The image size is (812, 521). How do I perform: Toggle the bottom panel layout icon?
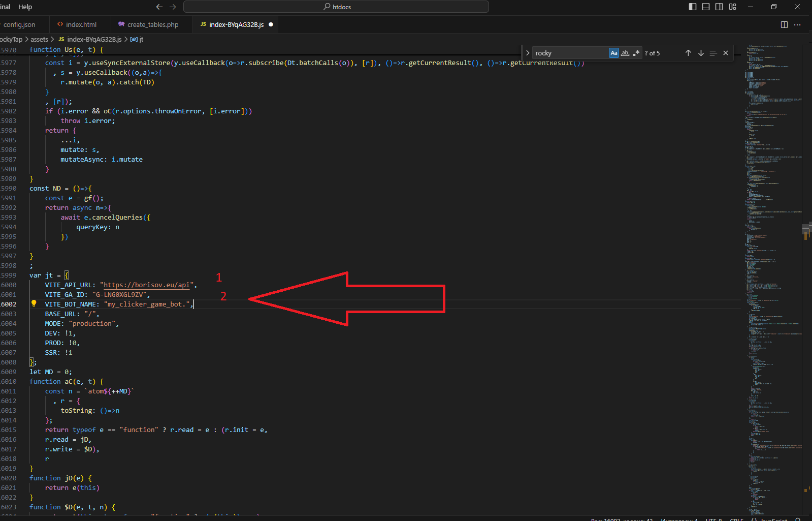[706, 7]
